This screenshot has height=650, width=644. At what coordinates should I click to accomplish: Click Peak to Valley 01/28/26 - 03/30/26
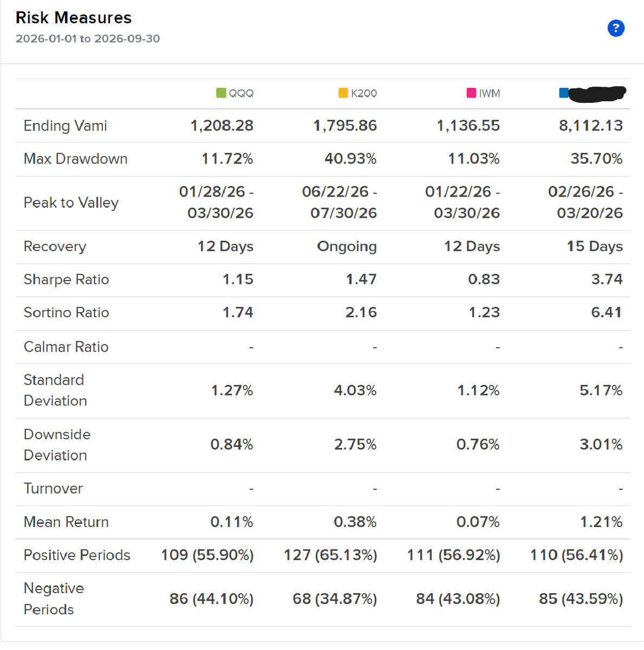coord(217,202)
